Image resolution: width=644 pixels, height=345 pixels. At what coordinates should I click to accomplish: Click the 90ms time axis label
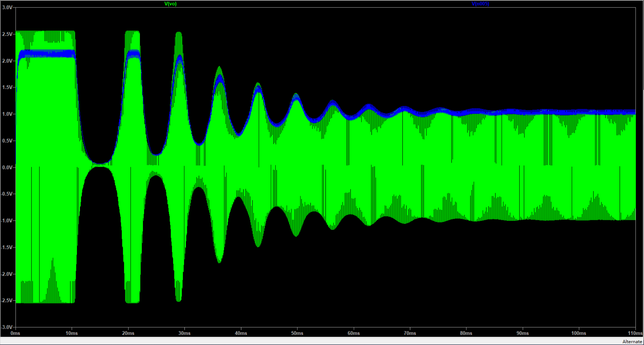coord(523,333)
